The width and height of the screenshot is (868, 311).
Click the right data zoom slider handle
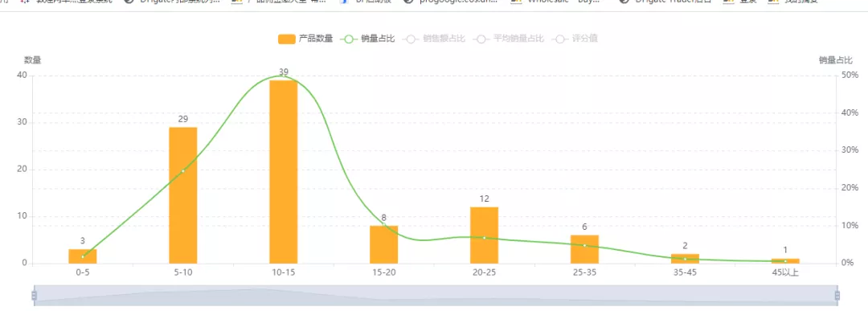coord(837,296)
